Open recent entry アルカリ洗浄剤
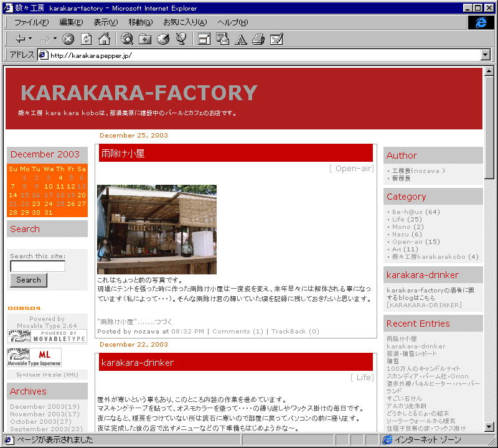 tap(406, 406)
